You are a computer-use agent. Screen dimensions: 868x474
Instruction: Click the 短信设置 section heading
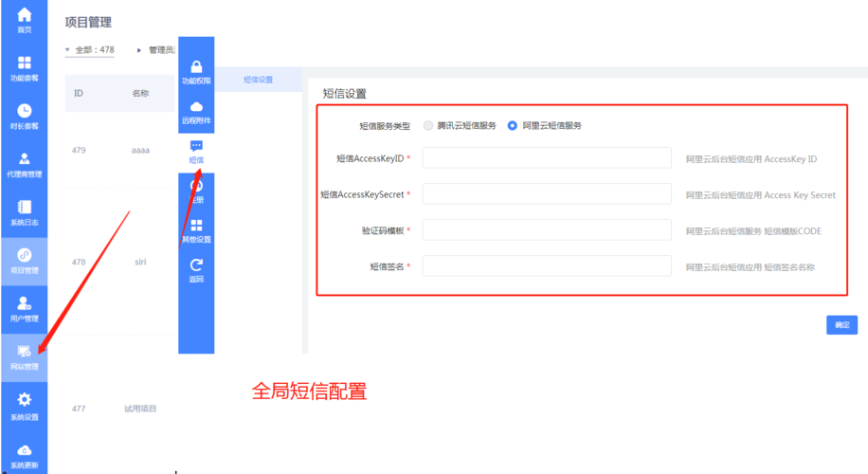(x=344, y=94)
